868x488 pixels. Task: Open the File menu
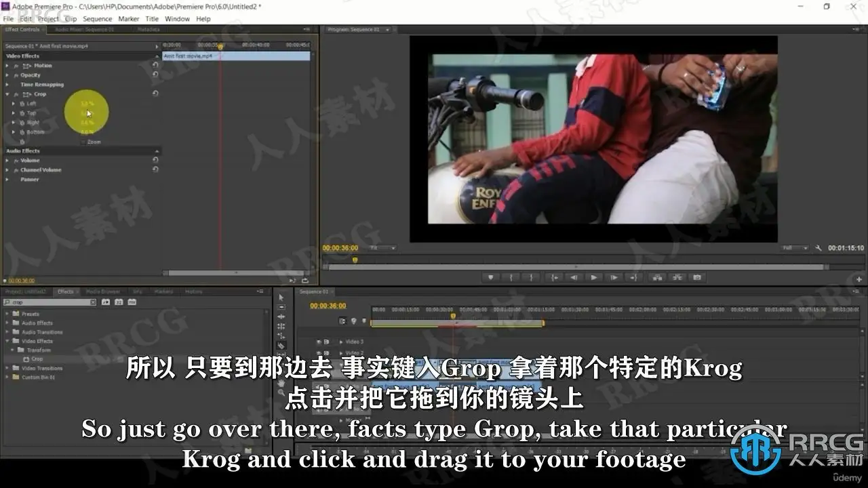8,19
